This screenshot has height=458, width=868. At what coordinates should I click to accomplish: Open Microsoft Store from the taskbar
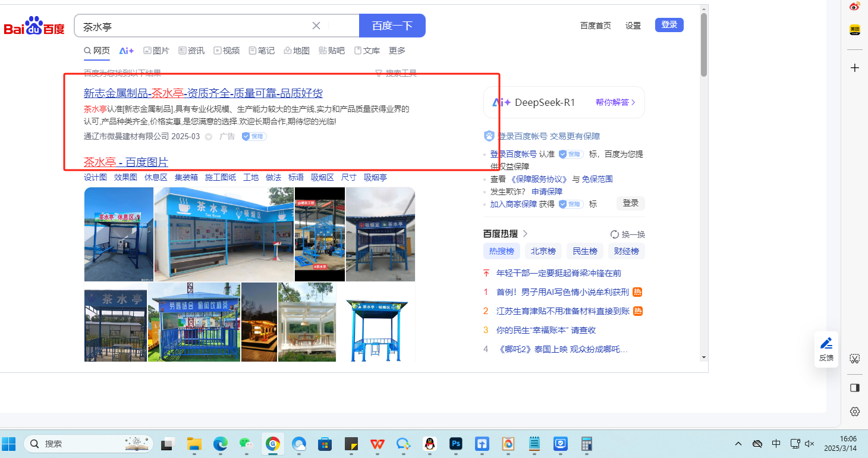pos(325,444)
